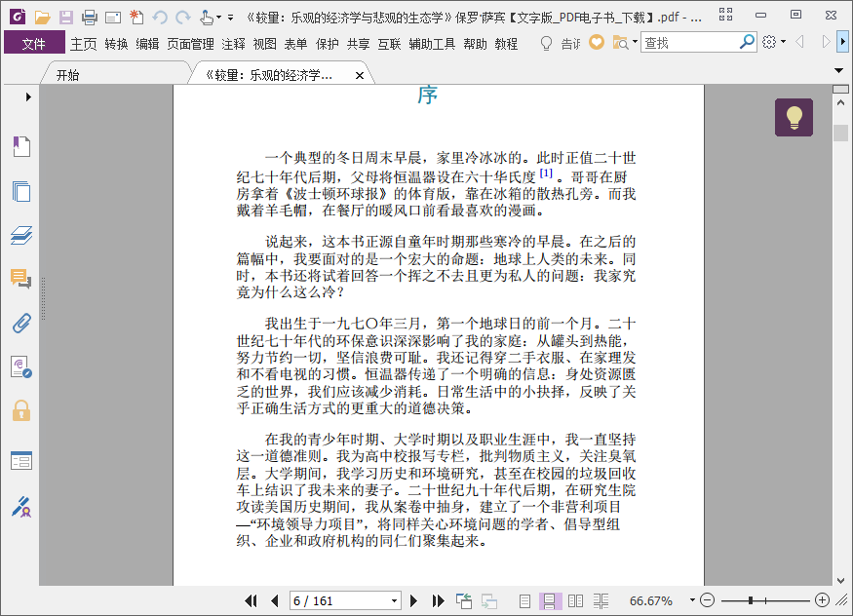
Task: Open the 主页 ribbon tab
Action: [83, 44]
